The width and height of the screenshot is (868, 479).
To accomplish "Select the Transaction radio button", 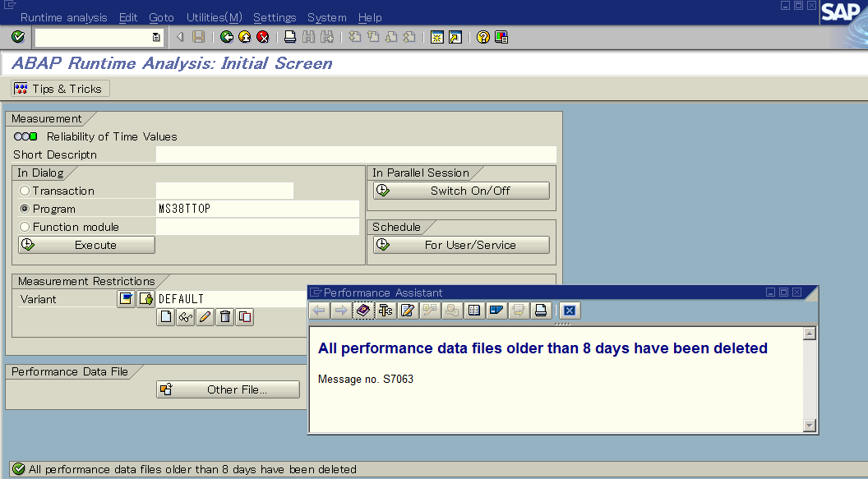I will point(25,191).
